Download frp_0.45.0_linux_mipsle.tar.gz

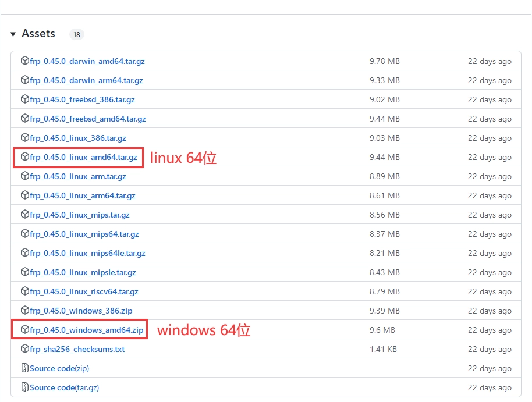83,272
